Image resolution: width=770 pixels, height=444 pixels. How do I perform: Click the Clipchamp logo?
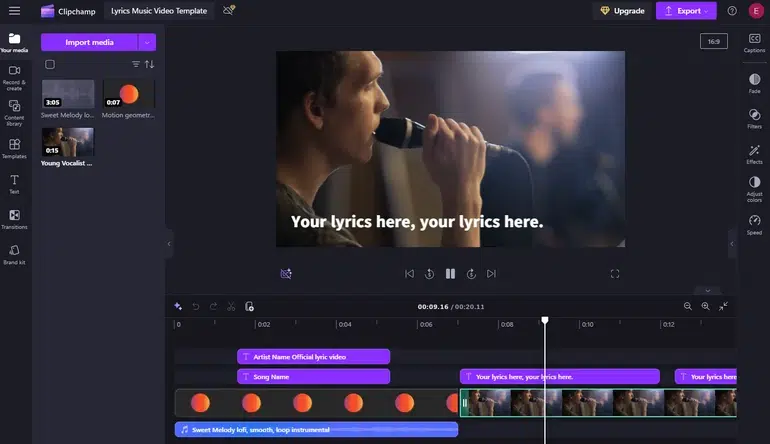point(48,11)
